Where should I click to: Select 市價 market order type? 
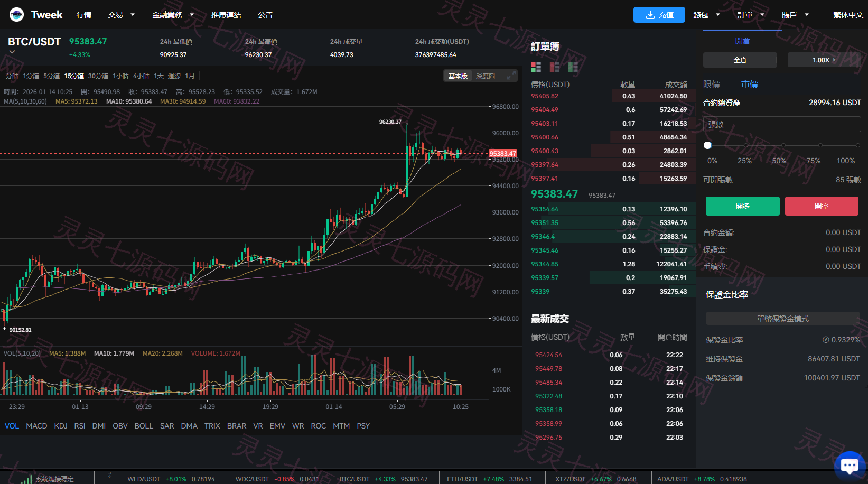click(749, 85)
